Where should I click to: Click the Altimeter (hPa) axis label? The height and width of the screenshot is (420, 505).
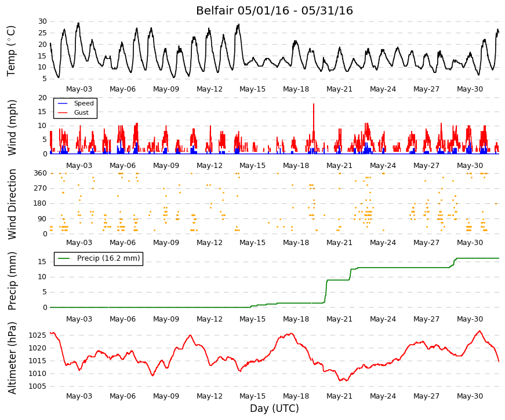pos(12,357)
